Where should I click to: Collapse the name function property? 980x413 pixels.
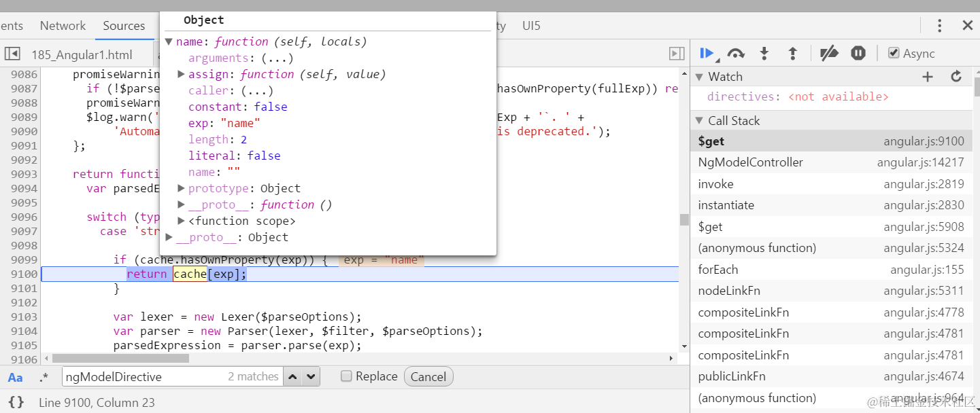coord(169,42)
